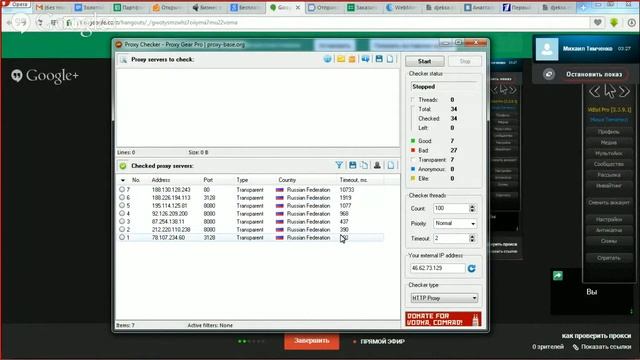The width and height of the screenshot is (640, 360).
Task: Click the blue arrow icon beside the orange folder
Action: 365,60
